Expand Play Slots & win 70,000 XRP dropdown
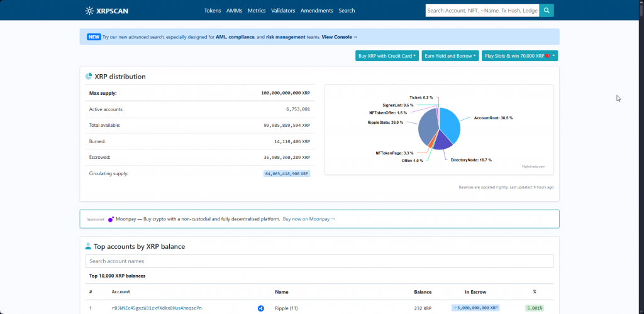 (519, 56)
